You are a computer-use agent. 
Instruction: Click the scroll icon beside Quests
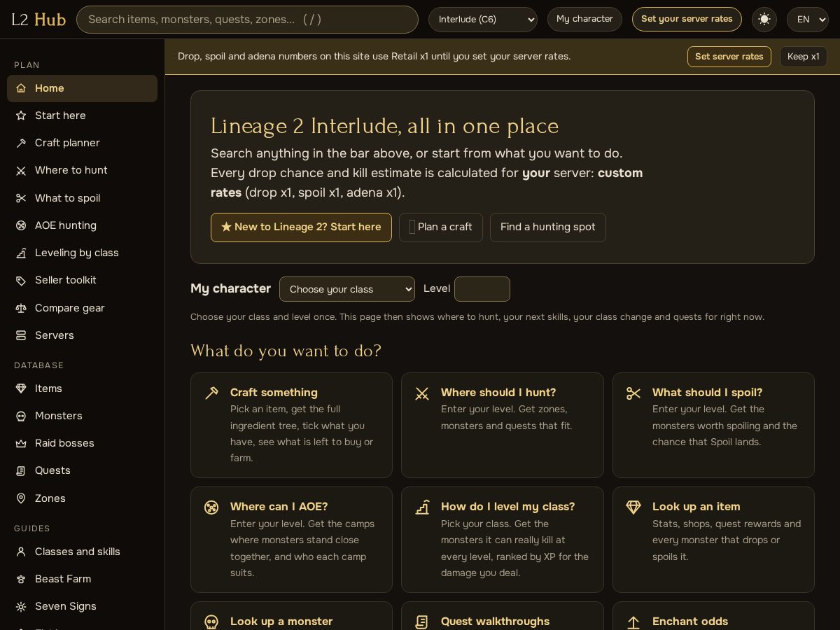(x=21, y=470)
